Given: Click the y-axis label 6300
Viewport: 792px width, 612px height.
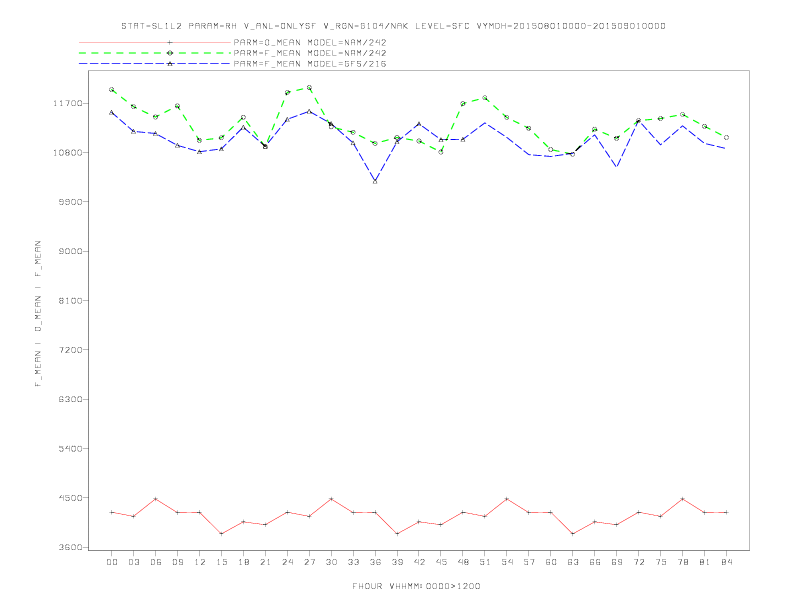Looking at the screenshot, I should (x=70, y=399).
